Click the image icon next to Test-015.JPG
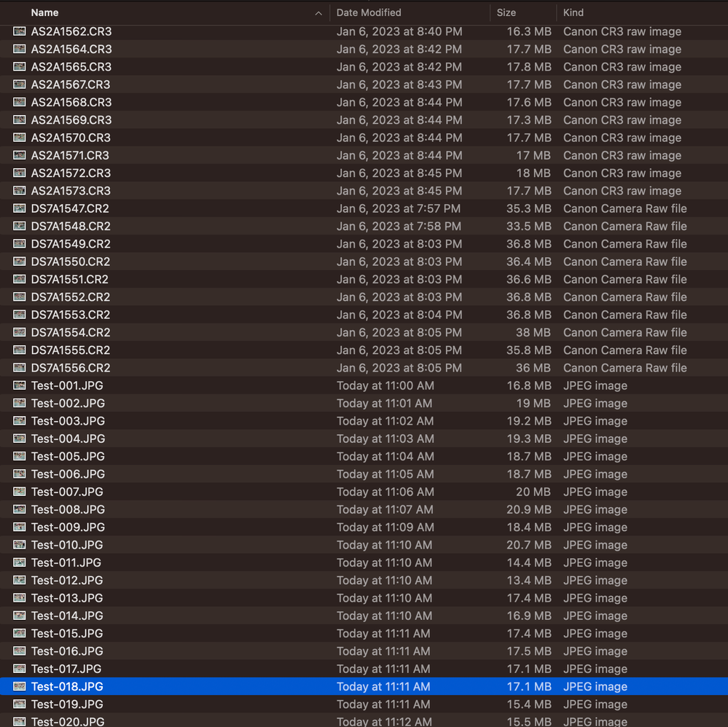 click(19, 633)
